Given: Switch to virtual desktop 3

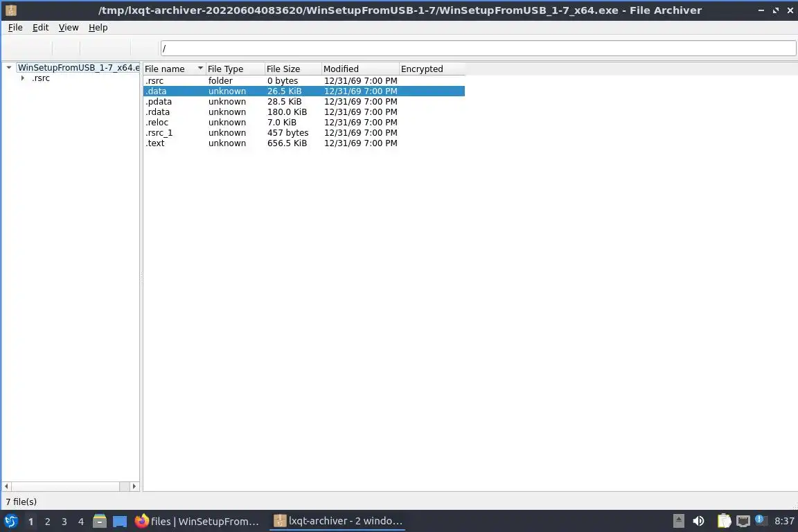Looking at the screenshot, I should [x=64, y=522].
